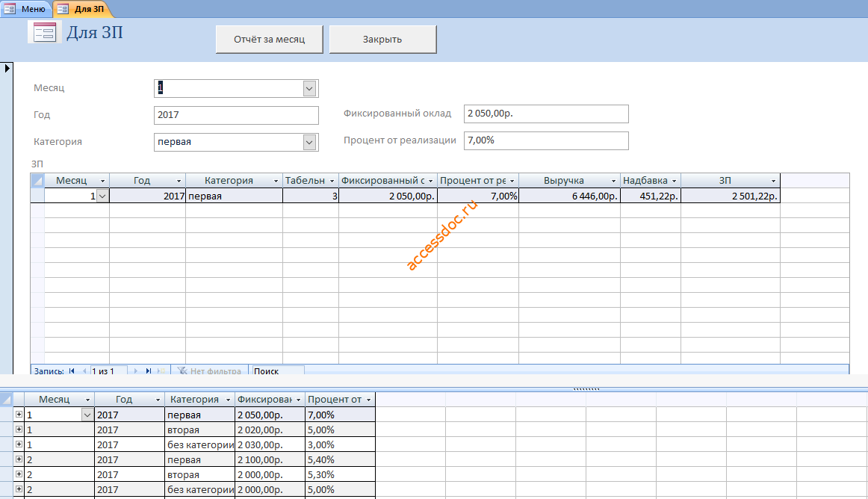The height and width of the screenshot is (499, 868).
Task: Expand the первая row for month 1
Action: point(19,415)
